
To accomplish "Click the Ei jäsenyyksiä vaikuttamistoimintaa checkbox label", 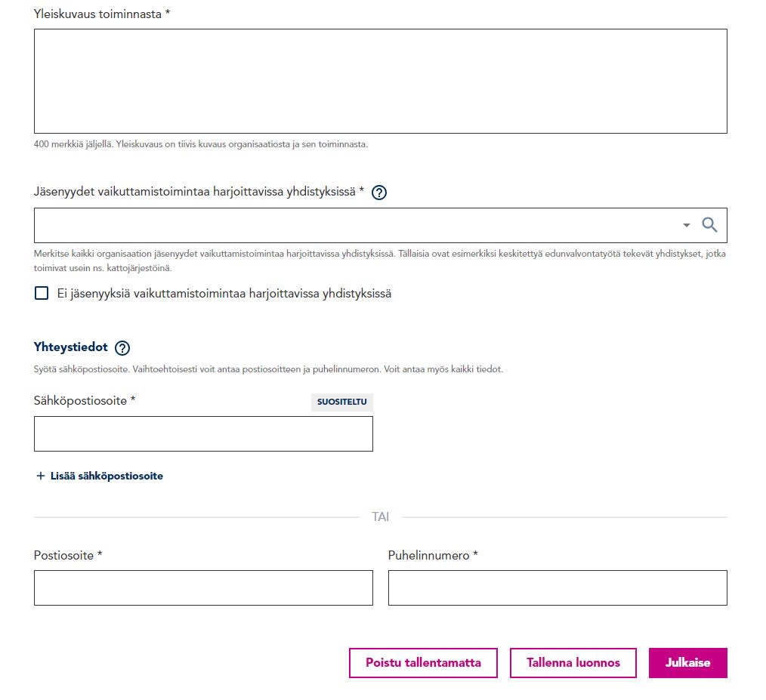I will [224, 294].
